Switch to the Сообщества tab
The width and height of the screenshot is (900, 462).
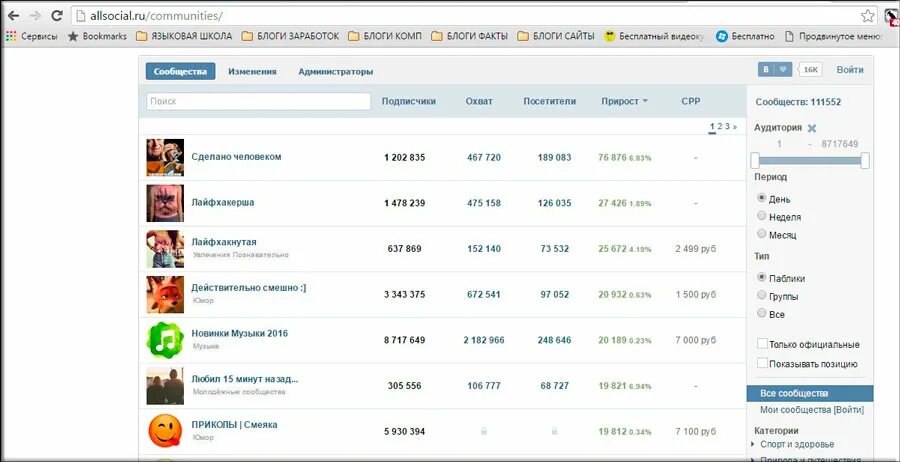(x=180, y=71)
